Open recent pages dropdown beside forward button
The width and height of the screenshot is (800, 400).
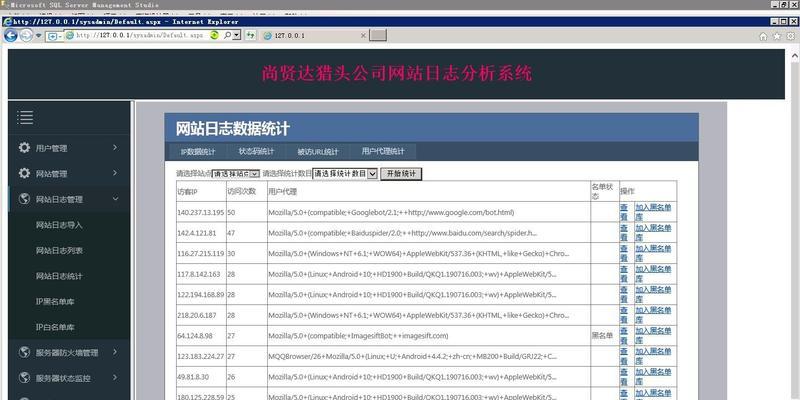coord(38,36)
